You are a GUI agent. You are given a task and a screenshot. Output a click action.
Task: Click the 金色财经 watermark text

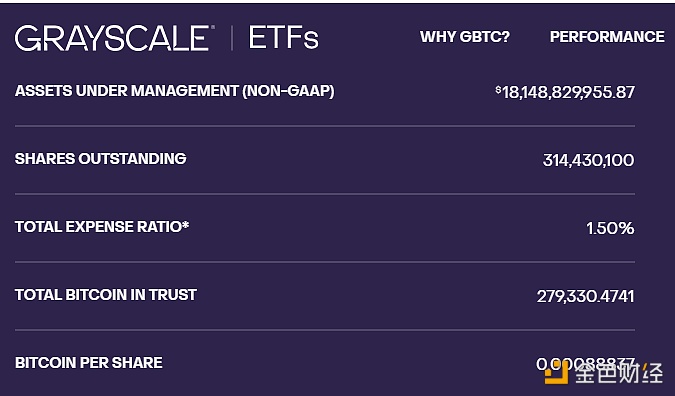click(617, 373)
